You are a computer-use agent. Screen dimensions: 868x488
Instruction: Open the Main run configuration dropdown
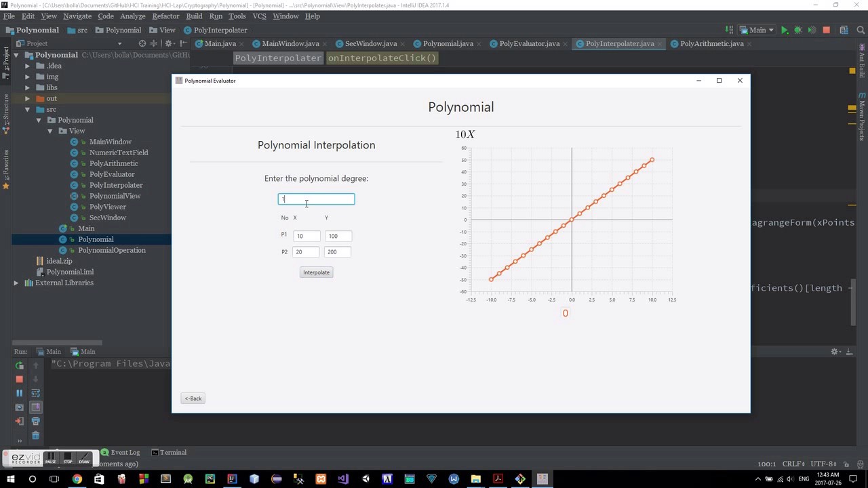(757, 30)
